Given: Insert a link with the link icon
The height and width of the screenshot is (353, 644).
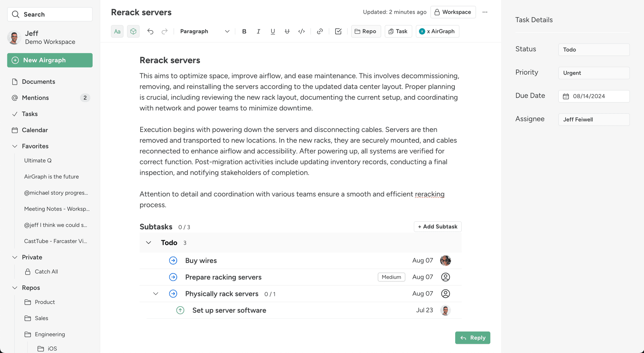Looking at the screenshot, I should pyautogui.click(x=320, y=31).
